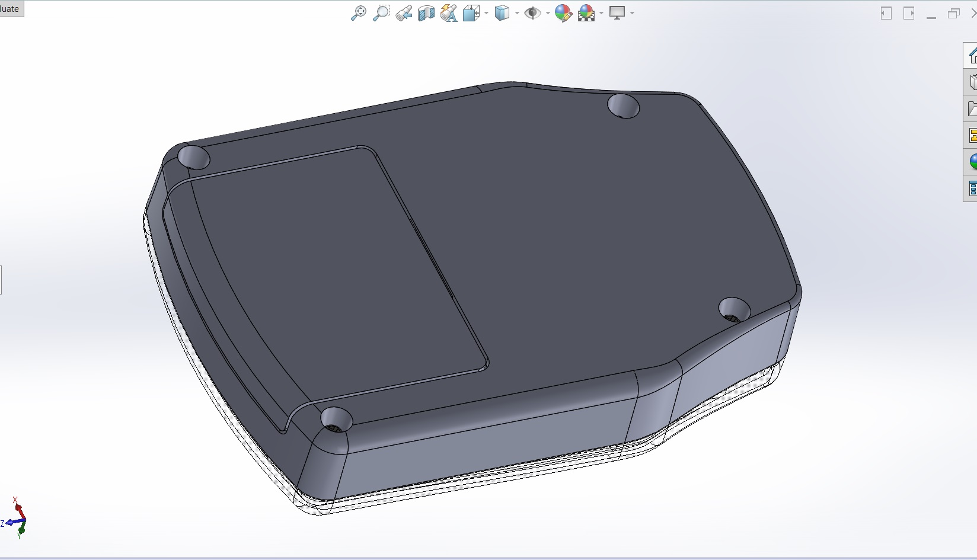Collapse the left panel with the left-arrow icon

(886, 13)
